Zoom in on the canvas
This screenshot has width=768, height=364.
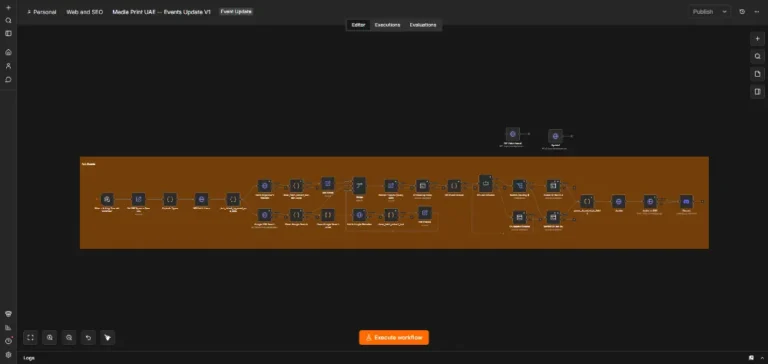tap(49, 337)
